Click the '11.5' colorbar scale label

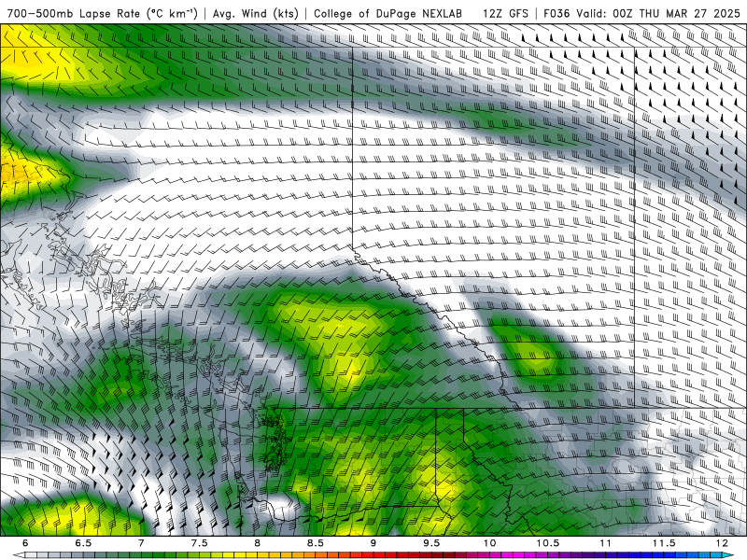click(x=664, y=543)
